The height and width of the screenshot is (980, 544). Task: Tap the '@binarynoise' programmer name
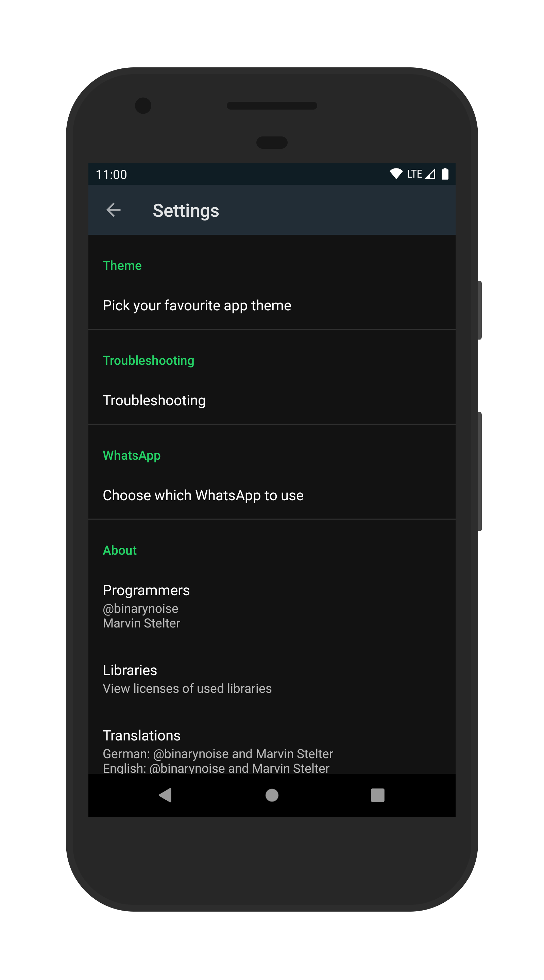pyautogui.click(x=140, y=609)
